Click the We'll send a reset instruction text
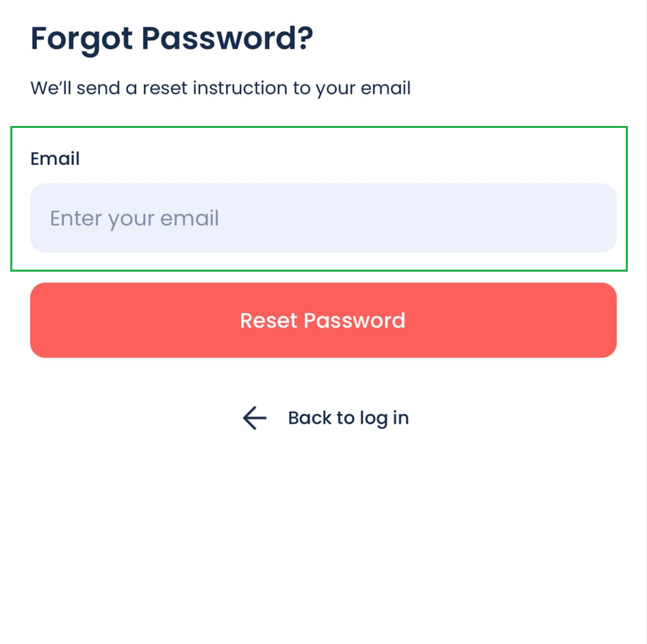Image resolution: width=647 pixels, height=644 pixels. click(220, 88)
